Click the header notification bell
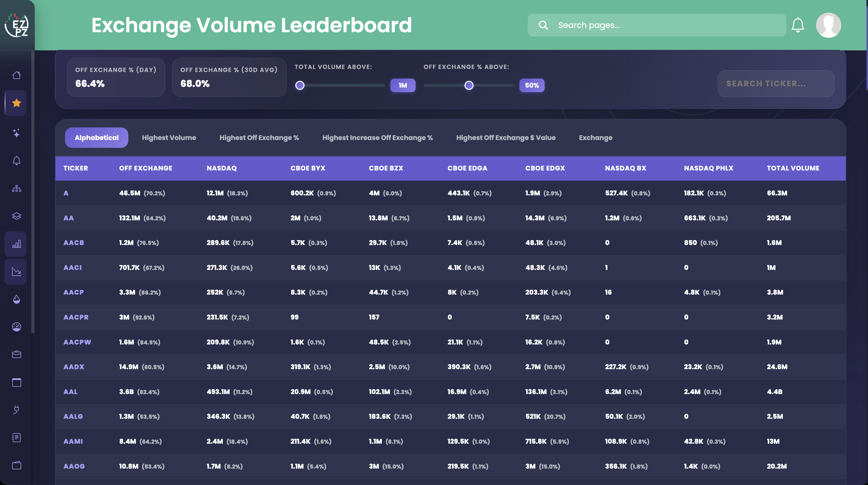 tap(798, 25)
